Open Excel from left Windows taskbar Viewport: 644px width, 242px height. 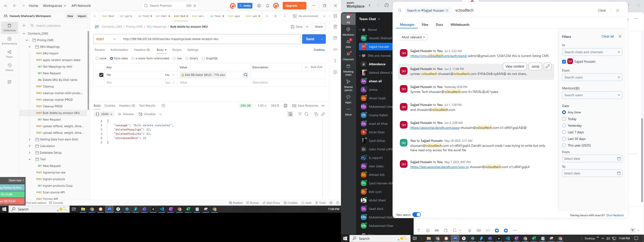point(188,209)
